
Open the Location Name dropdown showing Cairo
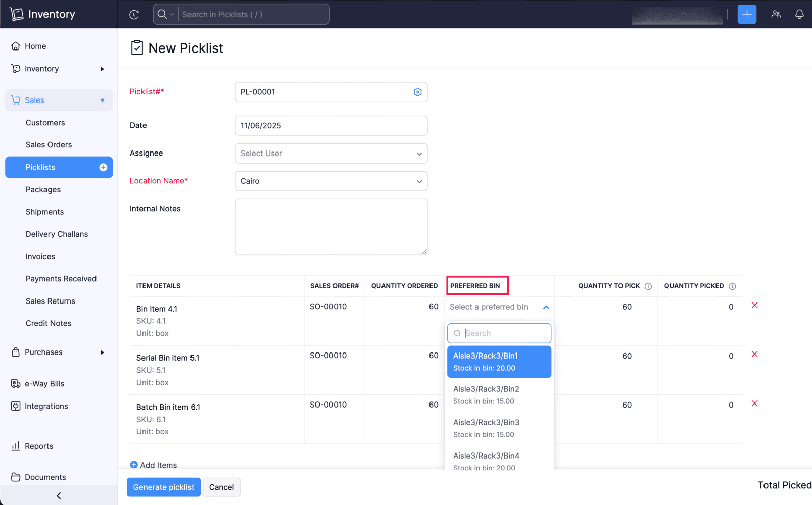pos(331,181)
